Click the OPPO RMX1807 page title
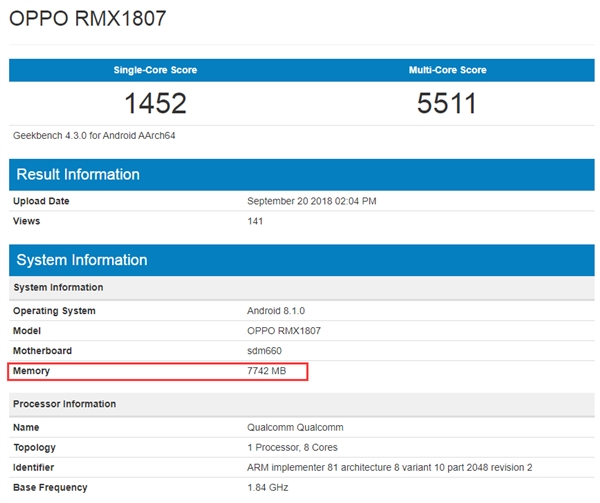This screenshot has height=503, width=600. click(88, 19)
